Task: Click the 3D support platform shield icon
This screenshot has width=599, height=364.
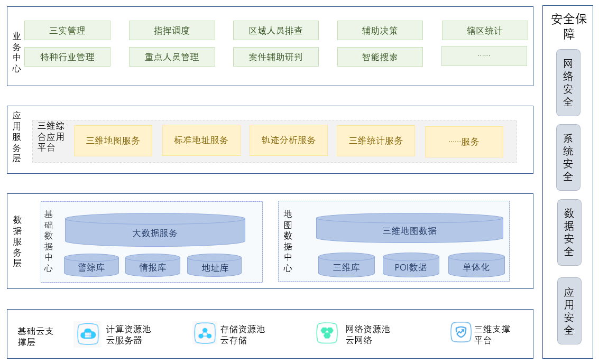Action: click(460, 332)
